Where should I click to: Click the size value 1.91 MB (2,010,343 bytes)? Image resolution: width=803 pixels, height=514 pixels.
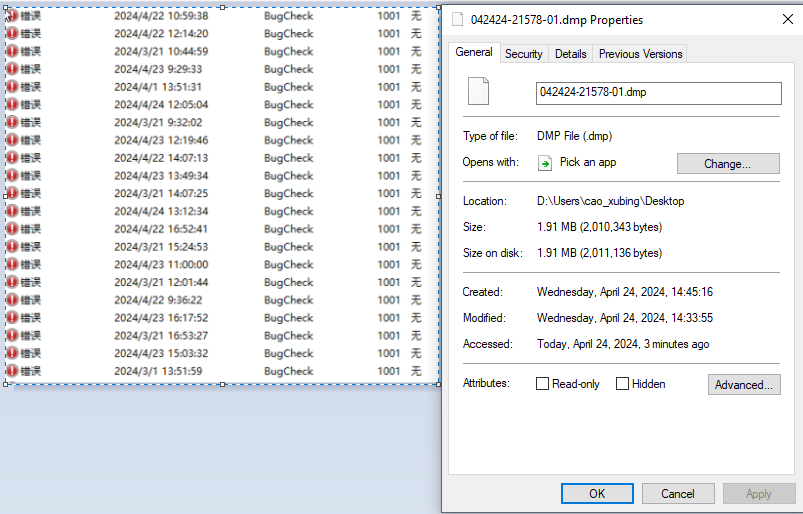click(x=599, y=227)
